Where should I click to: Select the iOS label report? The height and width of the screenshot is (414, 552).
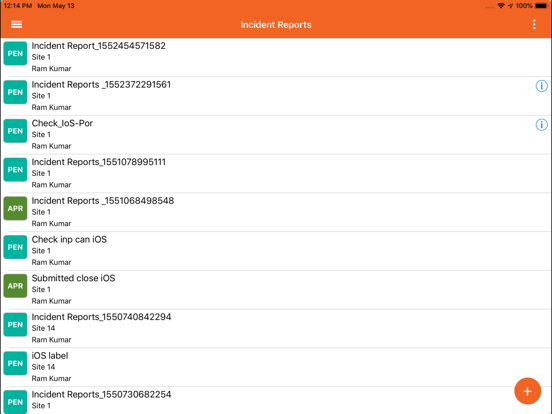coord(276,367)
